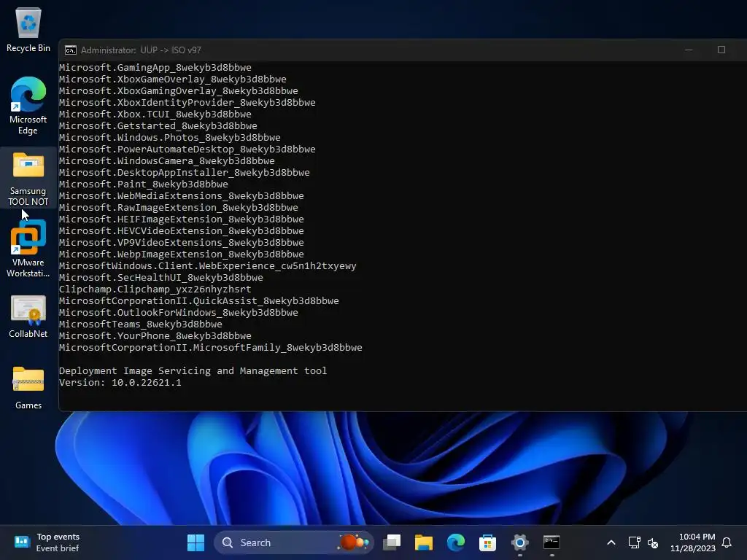Click the Clipchamp.Clipchamp_yxz26nhyzhsrt line
747x560 pixels.
point(155,289)
